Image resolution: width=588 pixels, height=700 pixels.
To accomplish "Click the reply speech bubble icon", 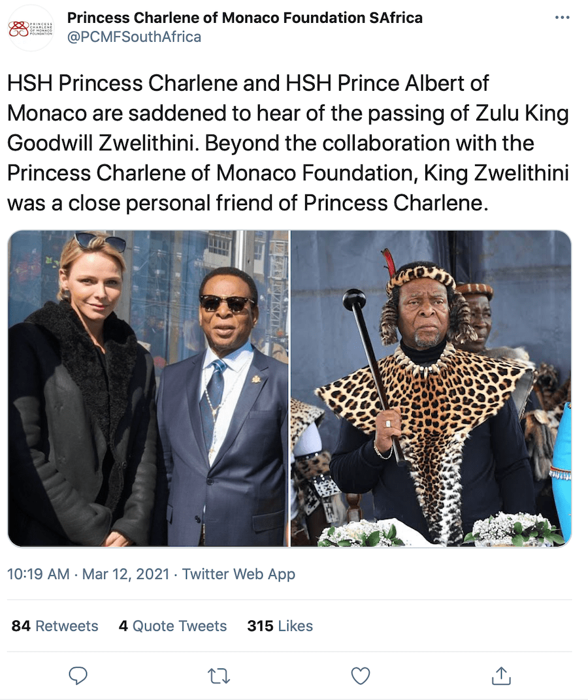I will click(x=78, y=676).
